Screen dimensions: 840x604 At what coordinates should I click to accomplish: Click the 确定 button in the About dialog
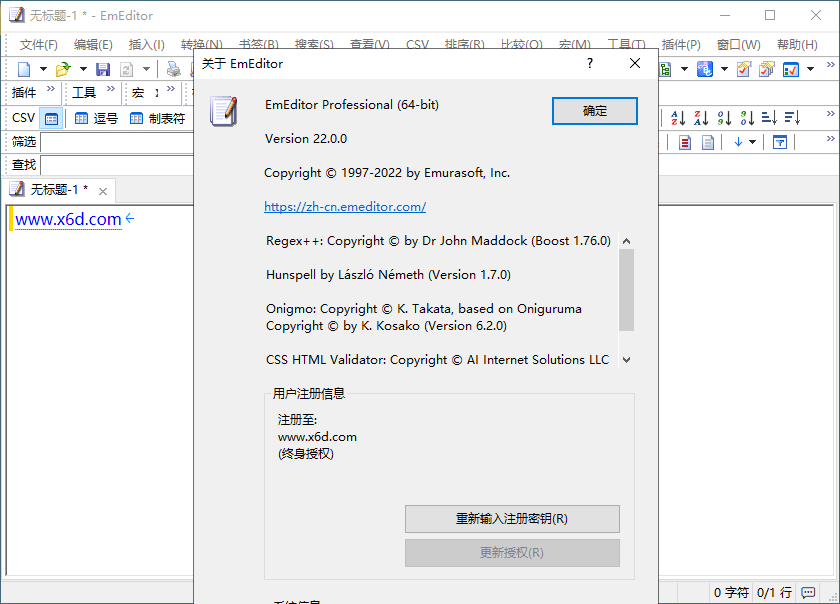click(594, 111)
